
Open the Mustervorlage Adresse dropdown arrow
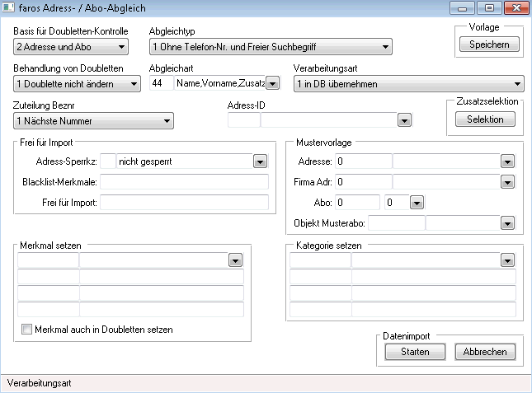[506, 161]
